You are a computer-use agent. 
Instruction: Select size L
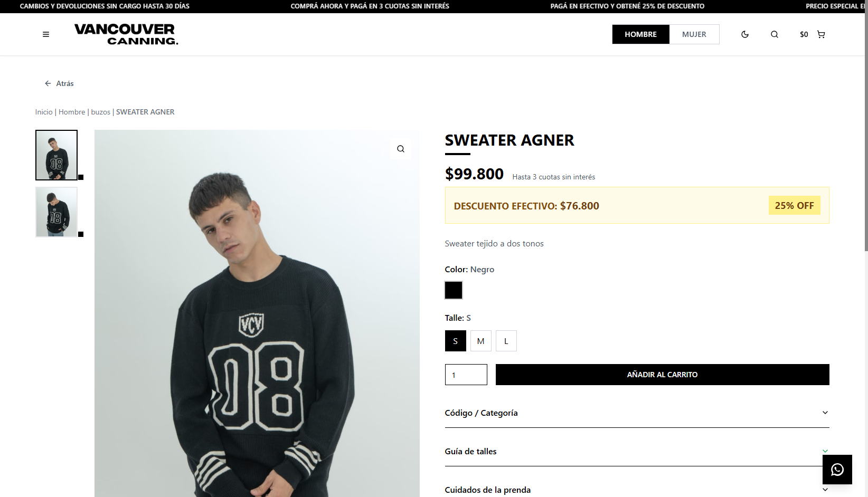point(506,341)
